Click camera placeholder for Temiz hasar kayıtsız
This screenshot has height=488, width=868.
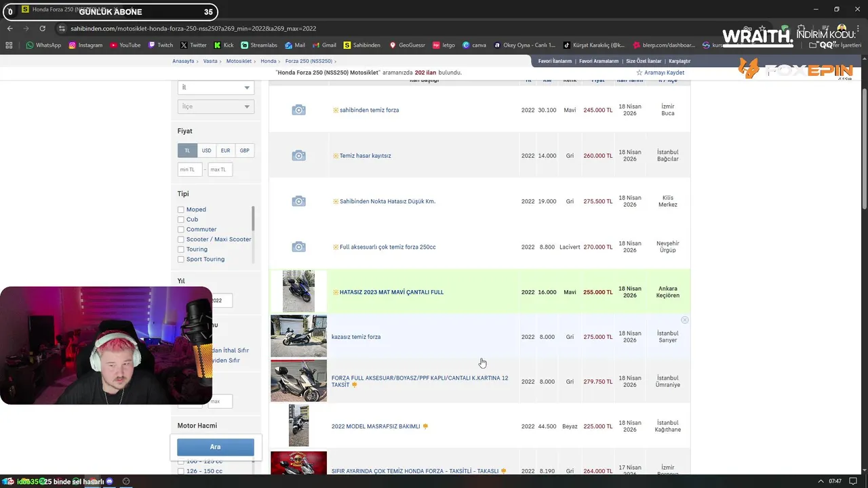point(298,155)
